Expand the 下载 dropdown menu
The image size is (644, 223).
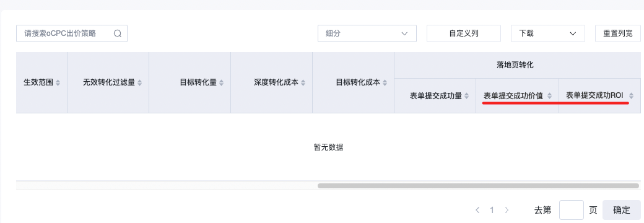[548, 33]
